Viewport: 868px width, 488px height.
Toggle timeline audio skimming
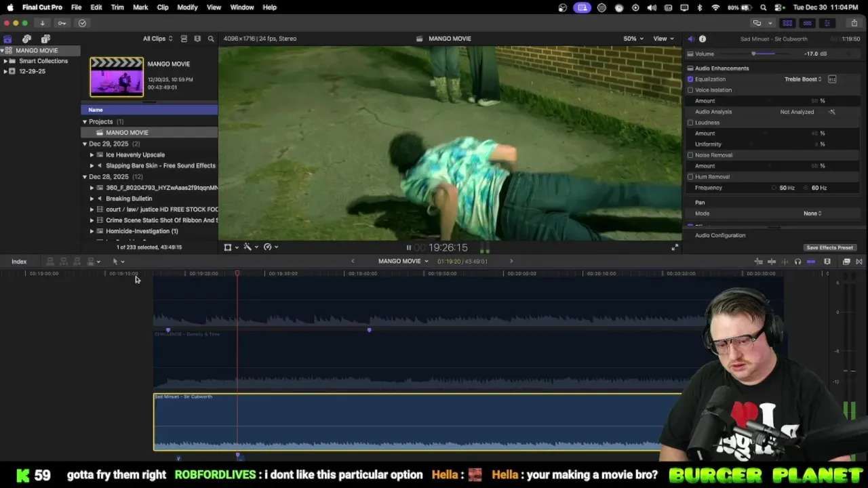(785, 262)
